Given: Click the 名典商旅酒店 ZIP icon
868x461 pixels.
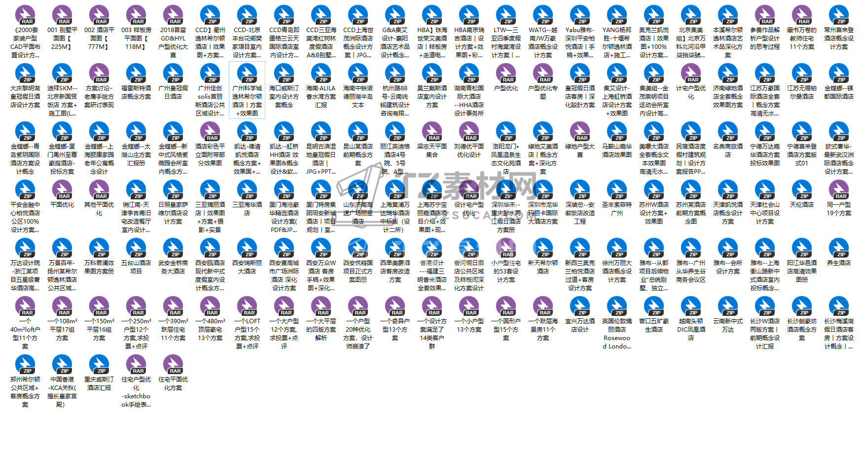Looking at the screenshot, I should coord(728,131).
